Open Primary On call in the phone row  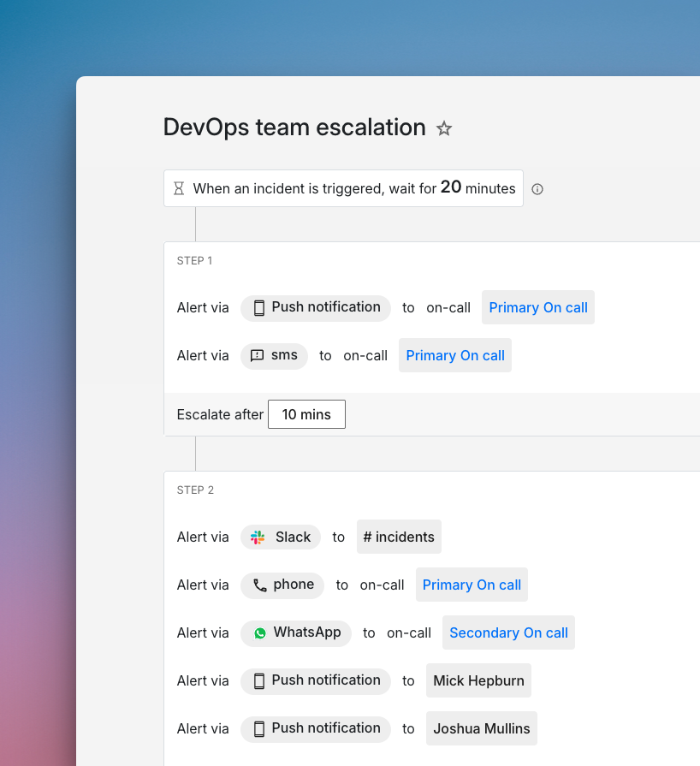472,585
